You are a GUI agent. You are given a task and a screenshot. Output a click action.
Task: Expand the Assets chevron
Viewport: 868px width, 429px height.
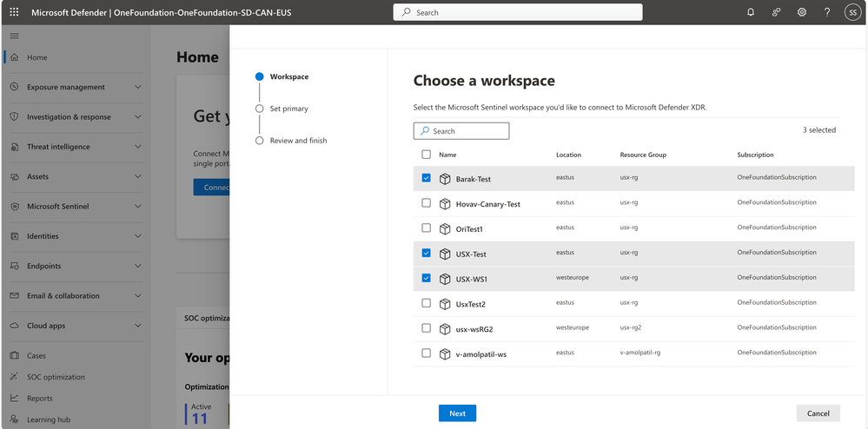[138, 176]
